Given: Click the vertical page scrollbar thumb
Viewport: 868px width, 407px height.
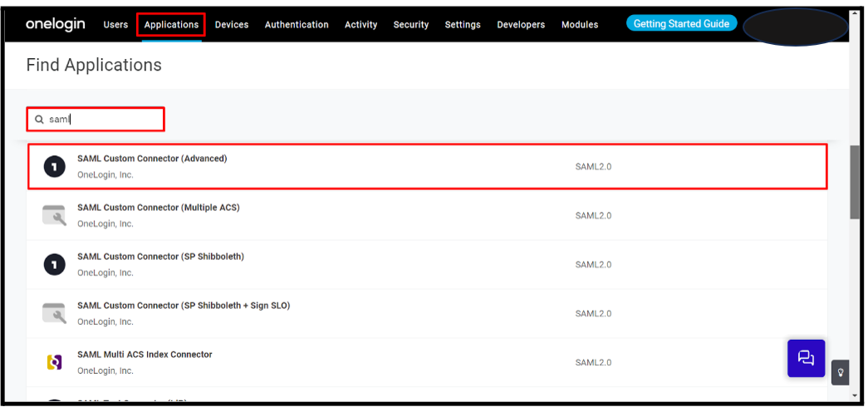Looking at the screenshot, I should tap(855, 183).
